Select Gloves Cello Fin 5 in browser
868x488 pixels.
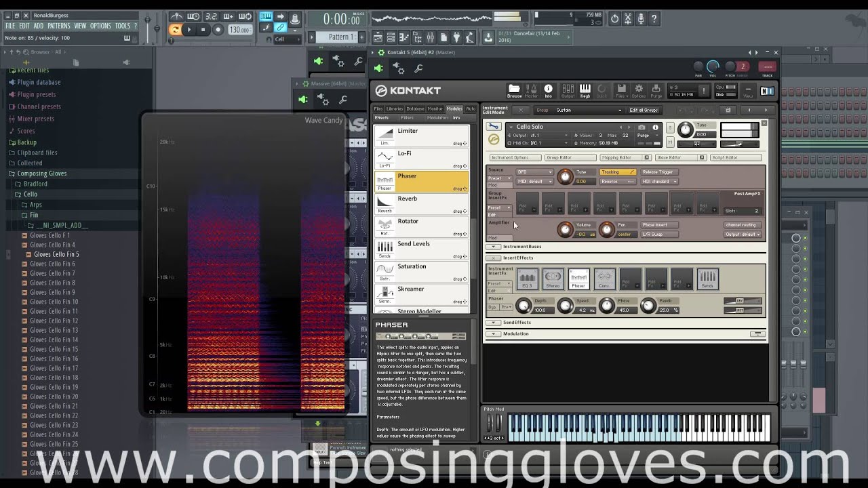(56, 254)
